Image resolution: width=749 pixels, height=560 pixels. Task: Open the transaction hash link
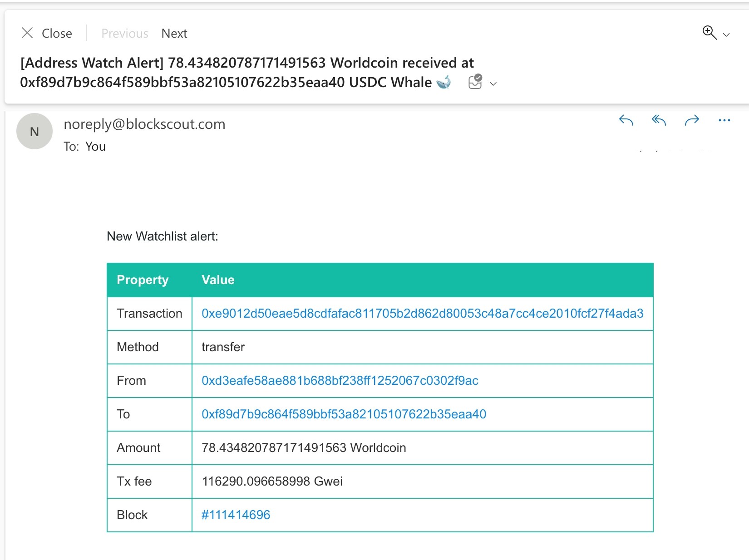(x=423, y=313)
